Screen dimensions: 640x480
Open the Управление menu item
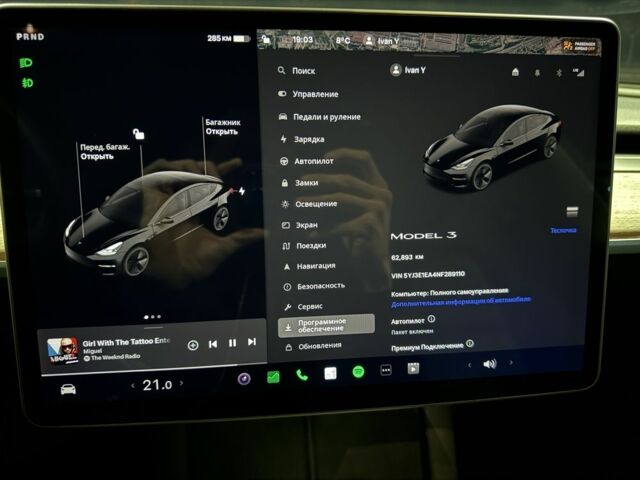click(x=308, y=94)
